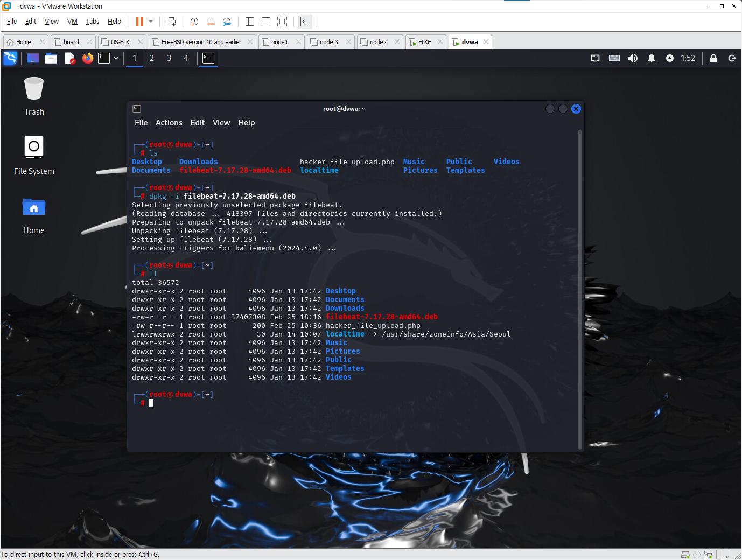Open the power manager tray icon
Image resolution: width=742 pixels, height=560 pixels.
point(670,58)
